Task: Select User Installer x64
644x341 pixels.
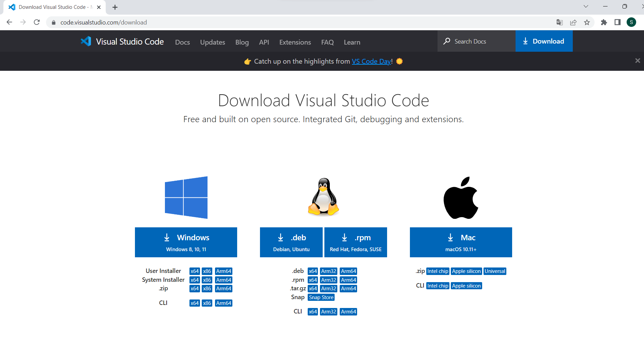Action: point(195,271)
